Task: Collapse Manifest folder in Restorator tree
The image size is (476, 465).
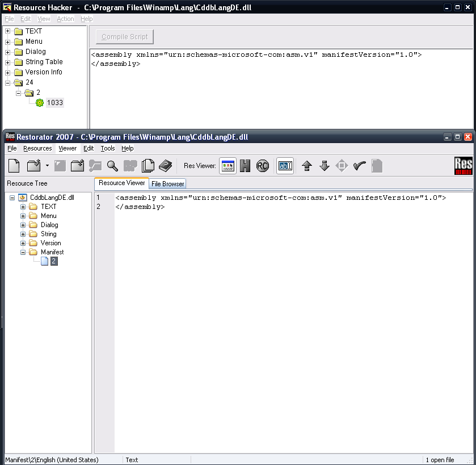Action: tap(23, 253)
